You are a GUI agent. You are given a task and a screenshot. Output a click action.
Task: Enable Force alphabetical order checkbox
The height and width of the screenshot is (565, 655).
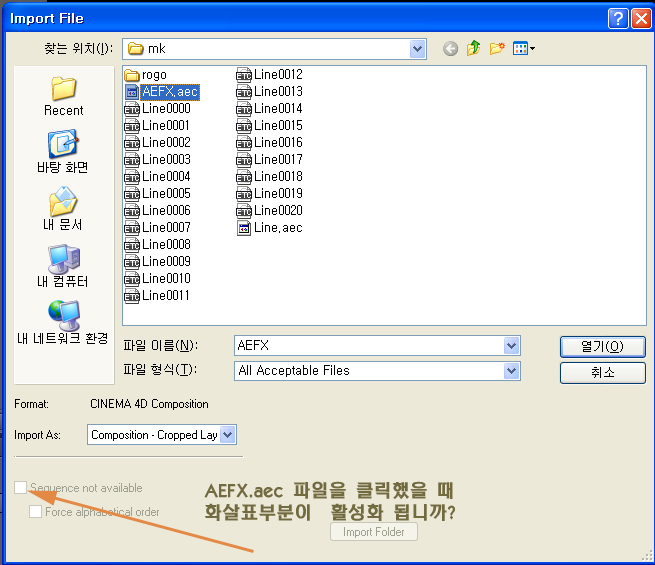click(x=36, y=512)
